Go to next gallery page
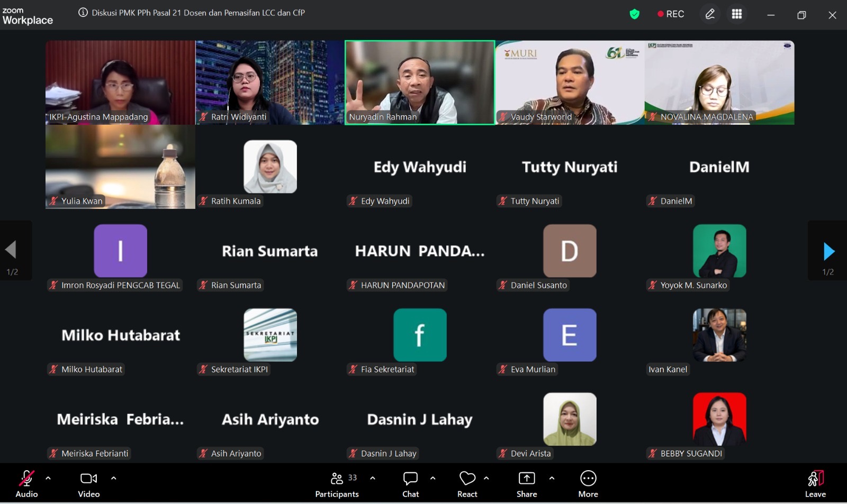The width and height of the screenshot is (847, 504). pyautogui.click(x=828, y=251)
